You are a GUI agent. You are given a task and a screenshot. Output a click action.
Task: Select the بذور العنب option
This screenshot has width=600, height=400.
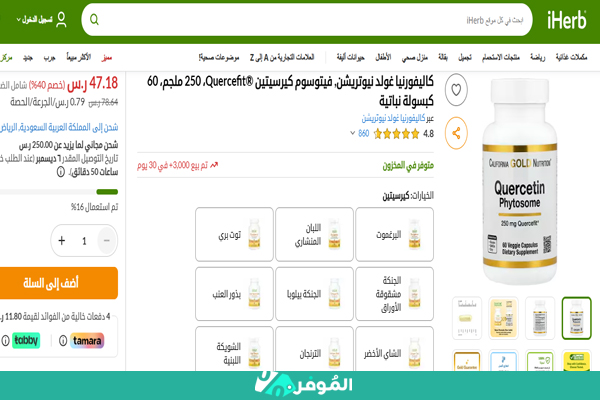click(234, 294)
